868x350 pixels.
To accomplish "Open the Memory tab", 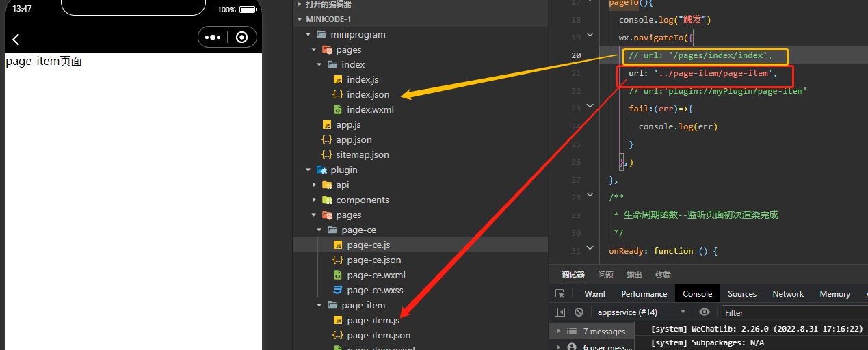I will [834, 294].
